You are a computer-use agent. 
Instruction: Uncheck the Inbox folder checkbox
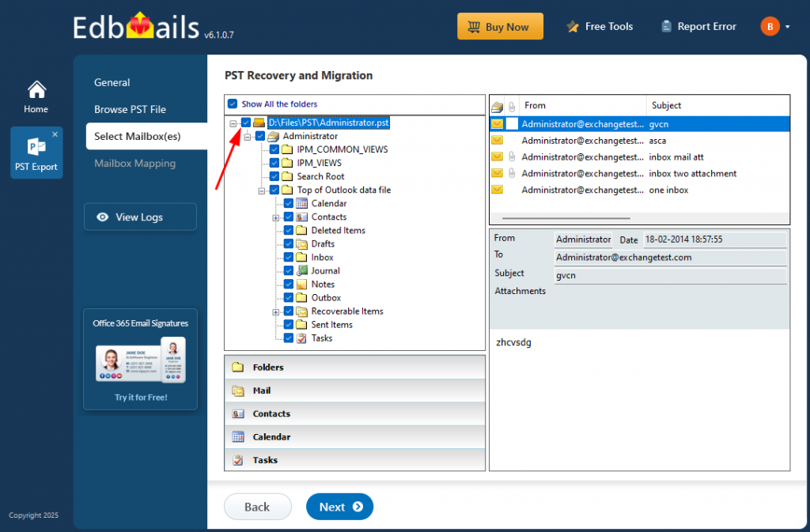pos(289,257)
